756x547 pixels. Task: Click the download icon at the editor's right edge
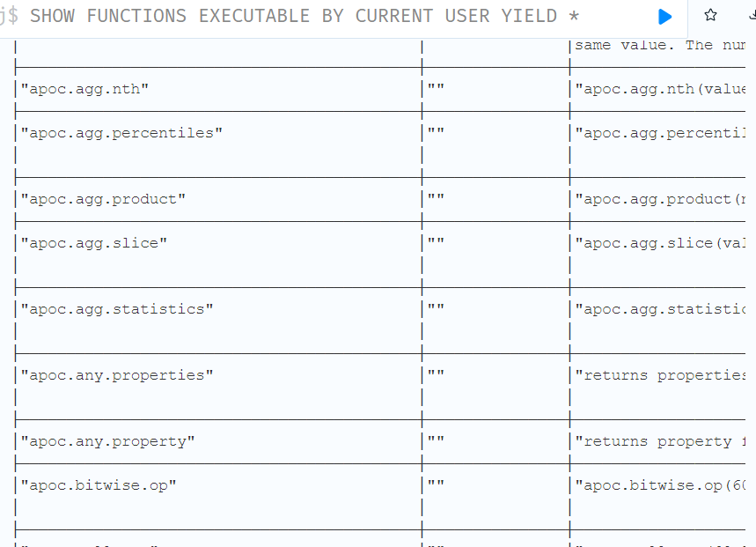click(x=752, y=16)
